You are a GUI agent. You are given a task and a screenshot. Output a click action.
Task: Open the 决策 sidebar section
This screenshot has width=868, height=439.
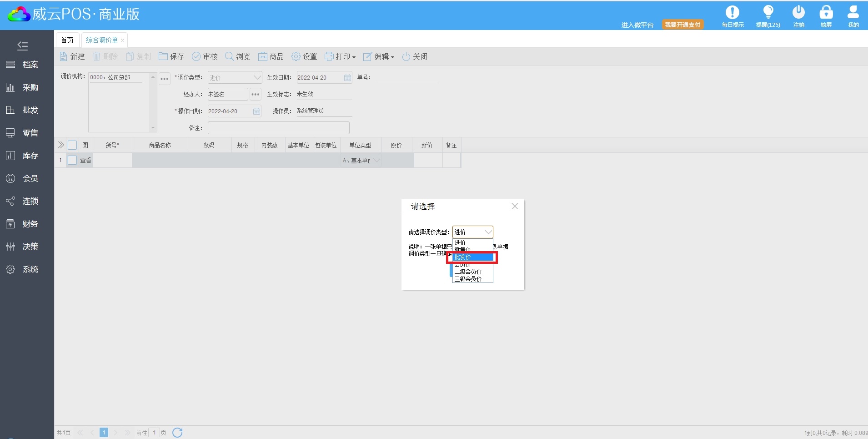click(27, 247)
